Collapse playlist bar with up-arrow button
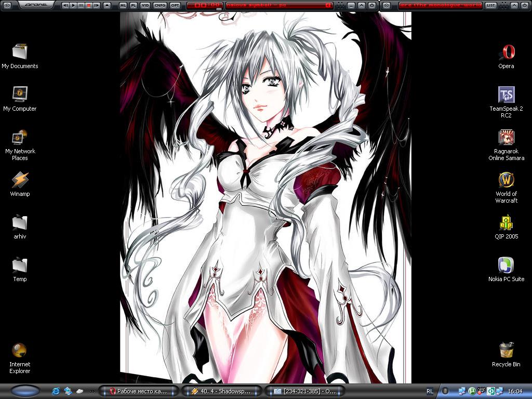 [514, 5]
